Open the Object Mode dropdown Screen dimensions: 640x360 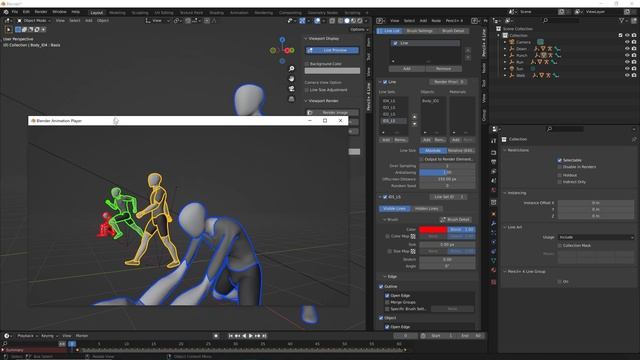click(34, 20)
